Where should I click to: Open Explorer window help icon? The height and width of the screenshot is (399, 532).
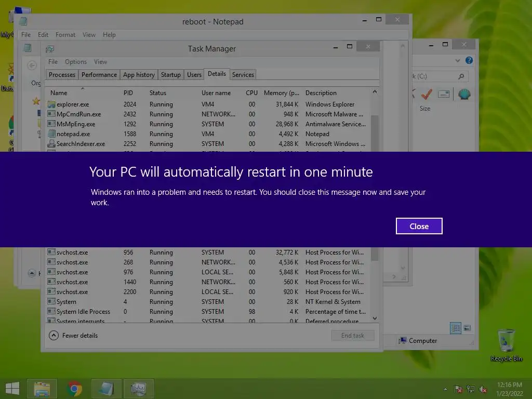pos(469,60)
